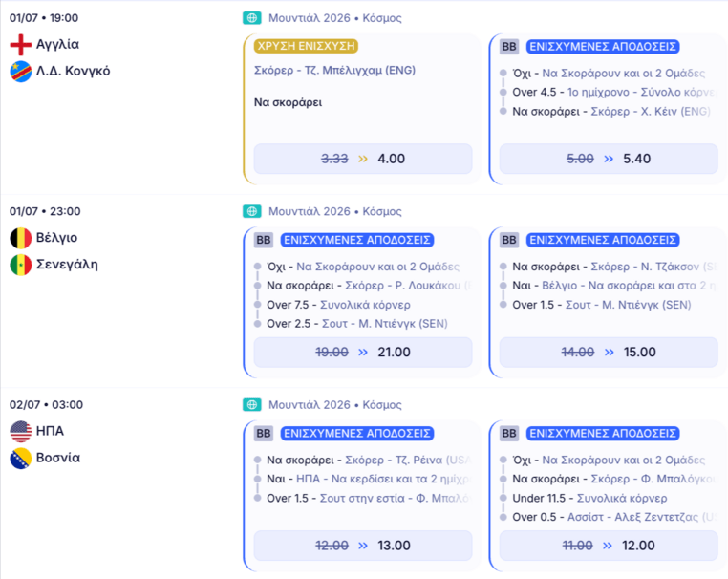Select the boosted 4.00 odds button
Viewport: 728px width, 579px height.
[x=363, y=159]
